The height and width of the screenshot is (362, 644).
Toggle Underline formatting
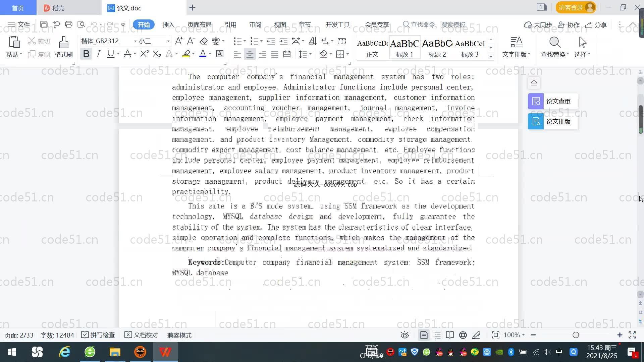[x=110, y=54]
